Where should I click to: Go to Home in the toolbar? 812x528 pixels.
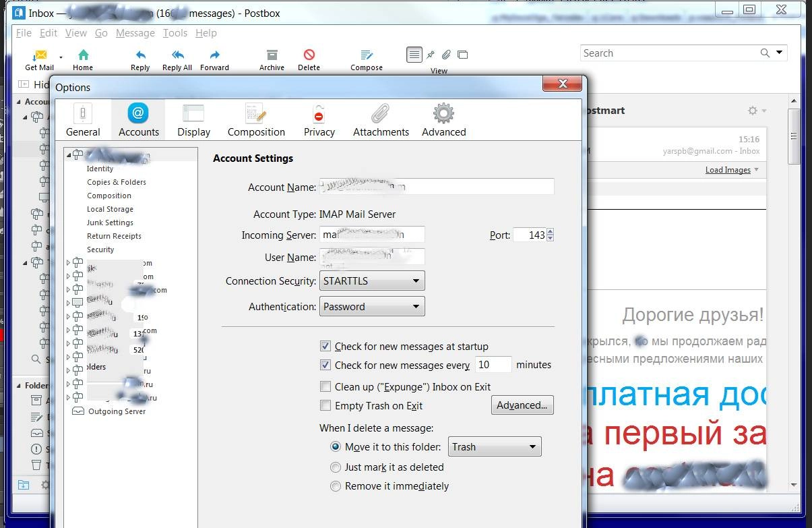coord(83,59)
